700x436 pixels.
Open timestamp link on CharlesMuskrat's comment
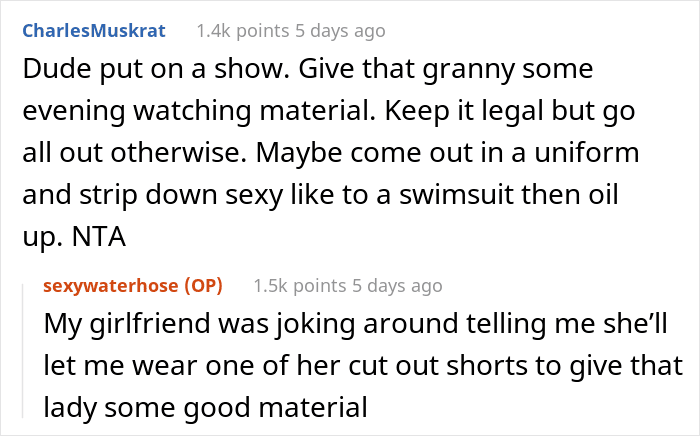[x=340, y=31]
